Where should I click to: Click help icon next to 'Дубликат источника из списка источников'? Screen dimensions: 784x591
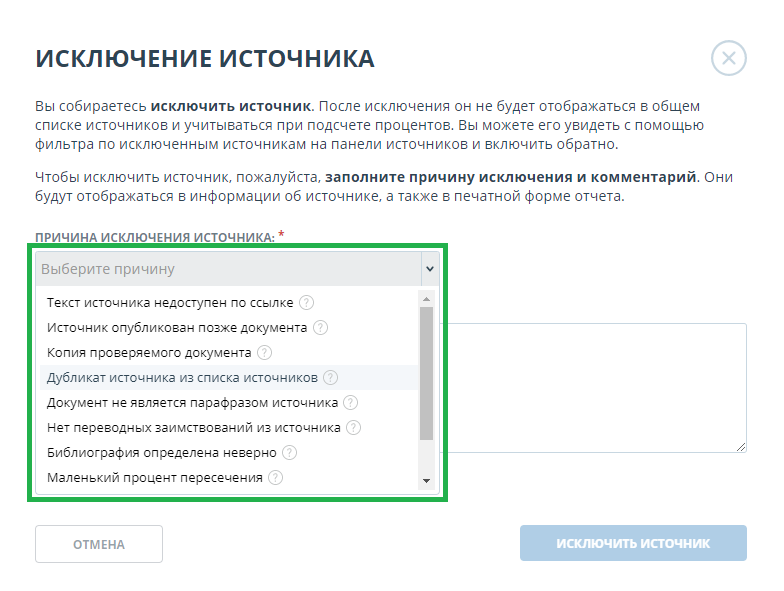pyautogui.click(x=331, y=377)
